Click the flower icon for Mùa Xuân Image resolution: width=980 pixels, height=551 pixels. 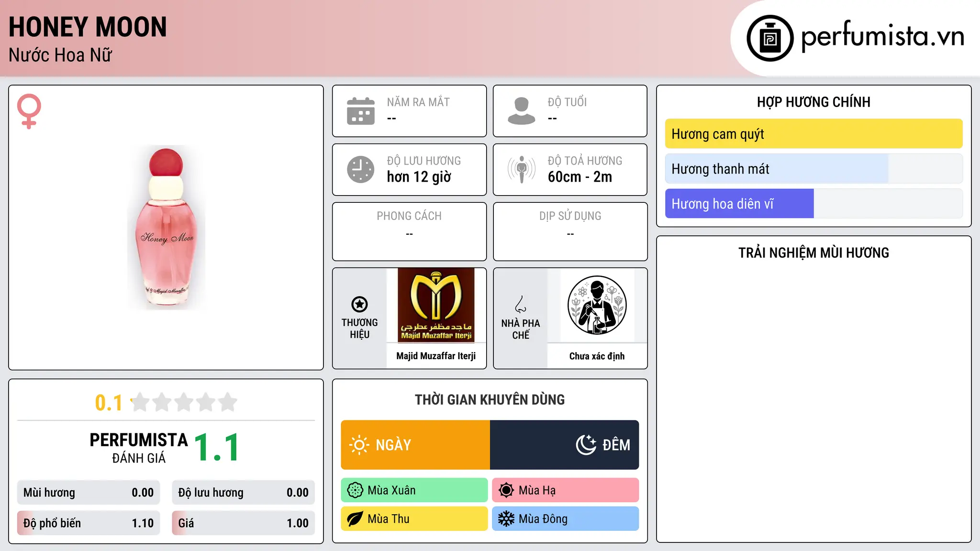point(355,490)
